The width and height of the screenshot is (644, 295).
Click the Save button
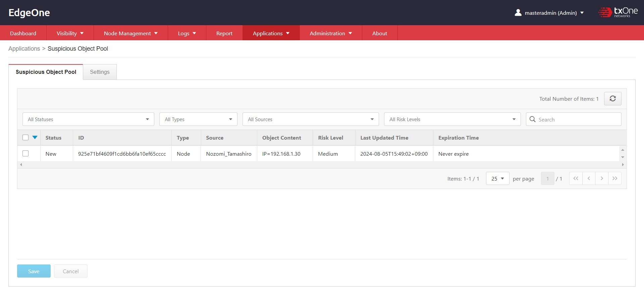34,271
